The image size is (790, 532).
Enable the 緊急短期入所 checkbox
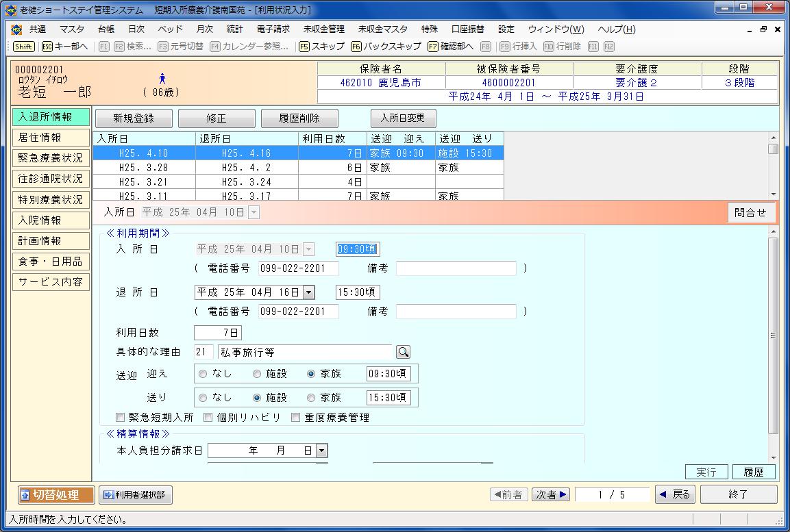121,417
